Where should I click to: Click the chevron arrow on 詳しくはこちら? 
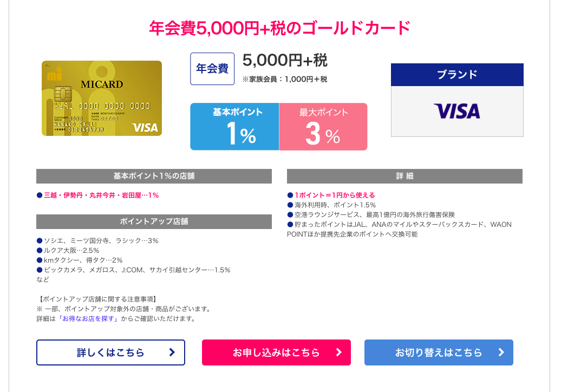tap(172, 352)
